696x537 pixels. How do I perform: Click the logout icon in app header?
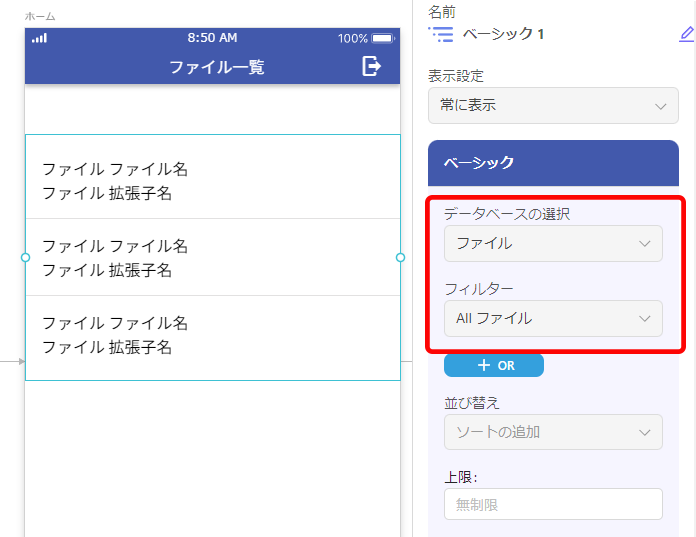coord(371,66)
